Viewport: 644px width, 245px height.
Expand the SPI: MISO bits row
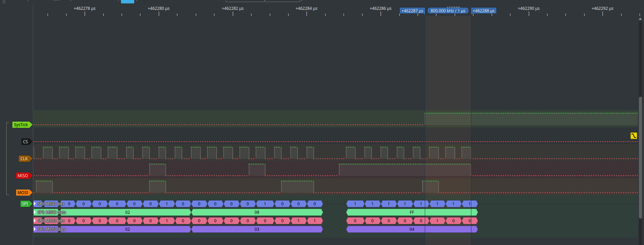point(35,204)
